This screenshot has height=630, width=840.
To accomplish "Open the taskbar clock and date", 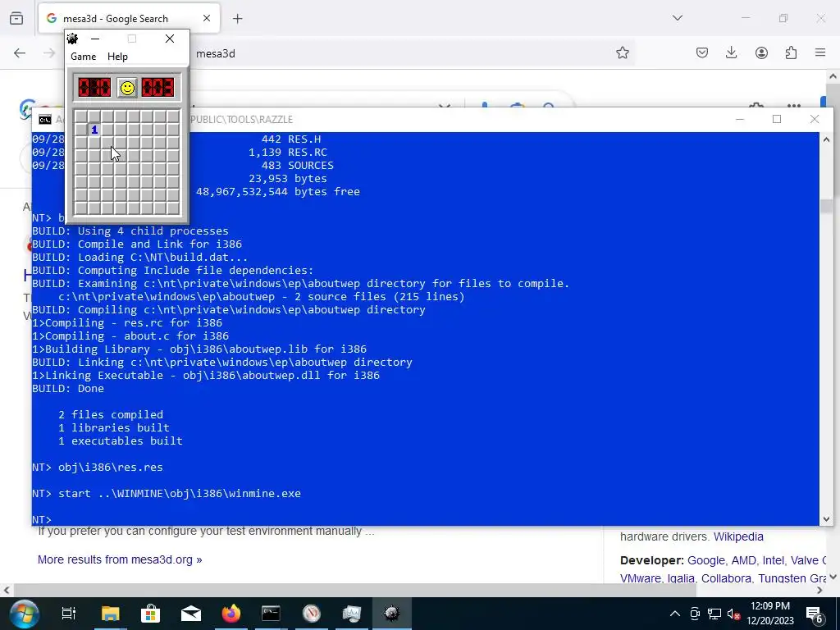I will (769, 614).
